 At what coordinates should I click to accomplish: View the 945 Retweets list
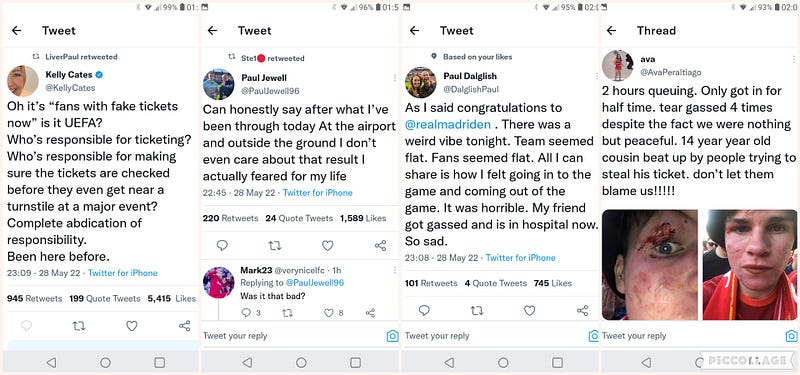point(35,298)
